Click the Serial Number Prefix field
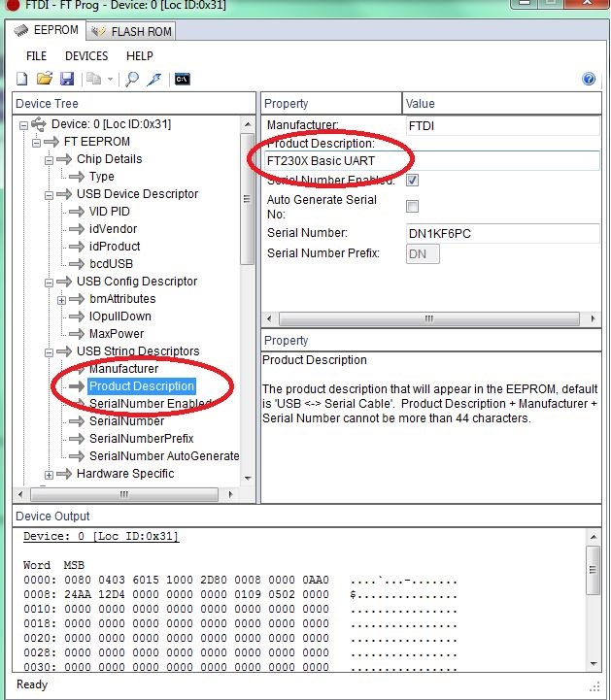The height and width of the screenshot is (700, 611). click(x=423, y=254)
